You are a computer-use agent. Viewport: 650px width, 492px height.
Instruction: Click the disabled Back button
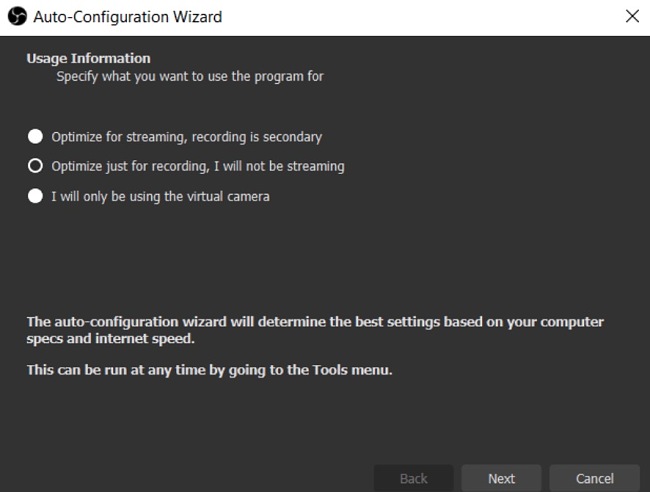[x=413, y=478]
